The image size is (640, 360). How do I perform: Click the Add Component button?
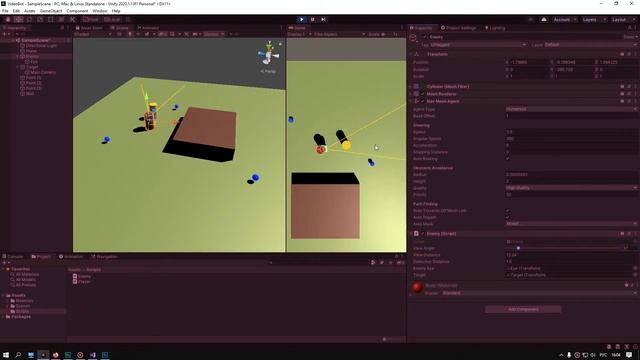[x=523, y=309]
